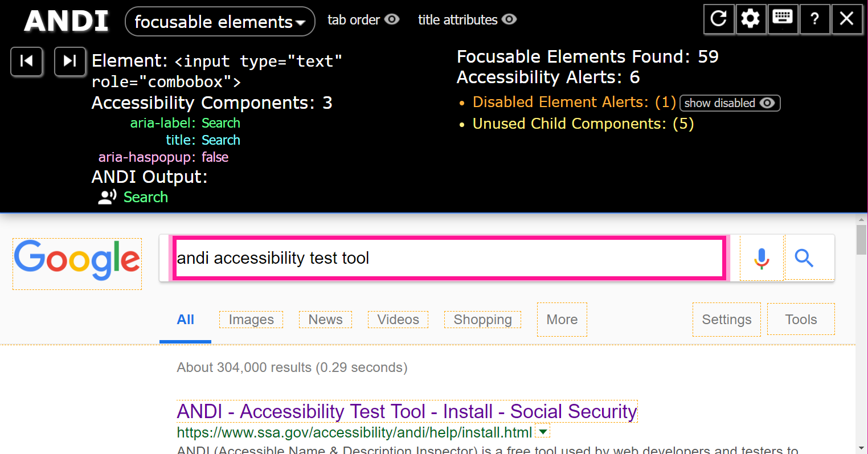The width and height of the screenshot is (868, 454).
Task: Open ANDI Accessibility Test Tool Install link
Action: pyautogui.click(x=407, y=411)
